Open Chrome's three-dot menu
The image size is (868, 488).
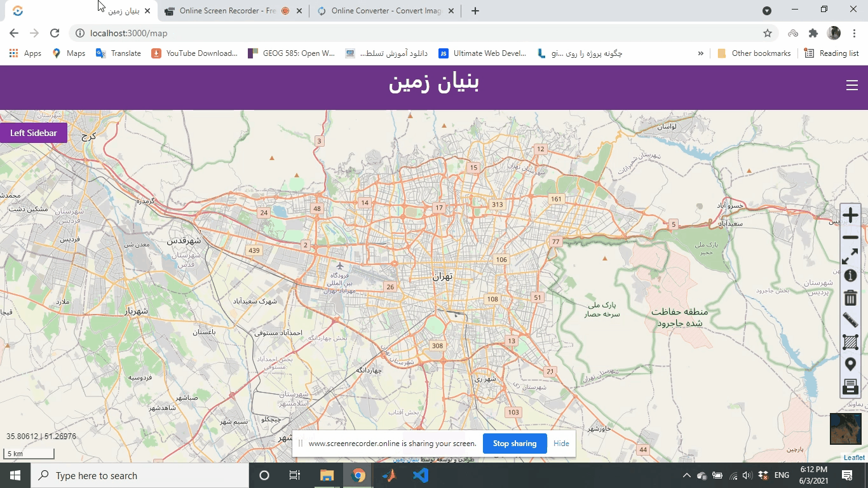click(853, 33)
